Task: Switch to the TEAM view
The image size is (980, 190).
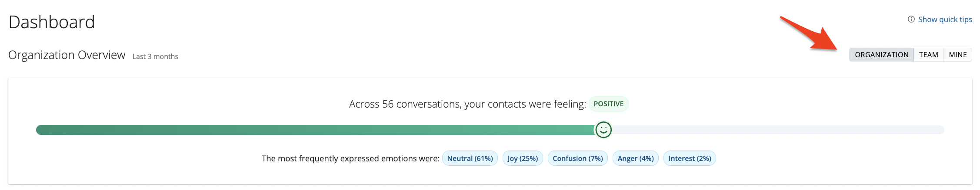Action: pyautogui.click(x=928, y=55)
